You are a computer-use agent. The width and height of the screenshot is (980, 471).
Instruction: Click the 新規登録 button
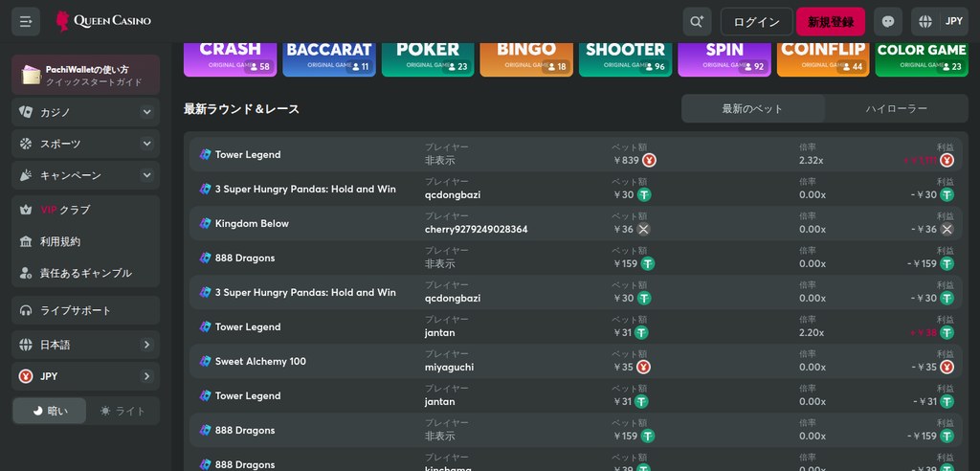[x=831, y=22]
